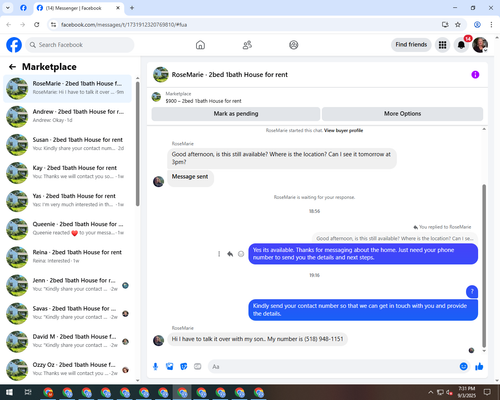This screenshot has height=400, width=500.
Task: Open the Home feed icon
Action: tap(200, 45)
